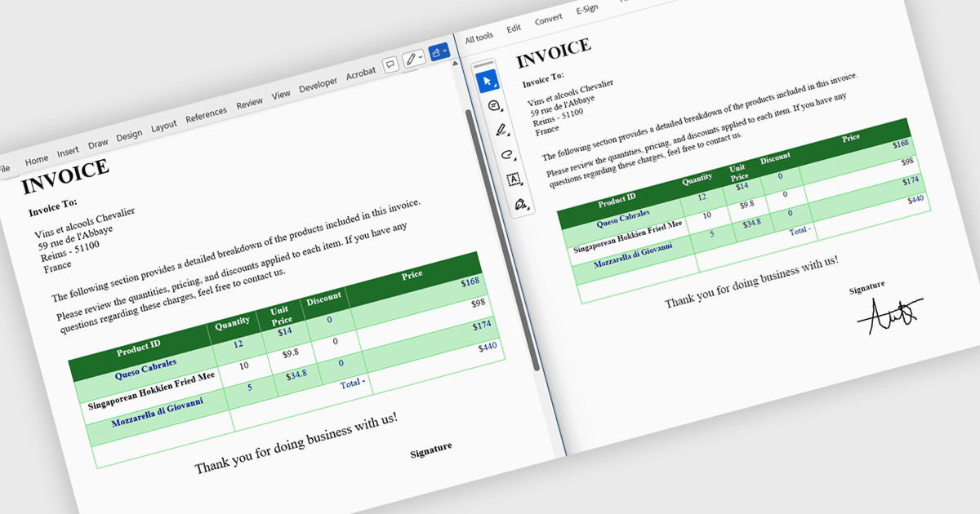
Task: Click the grip handle atop Acrobat's quick toolbar
Action: (484, 63)
